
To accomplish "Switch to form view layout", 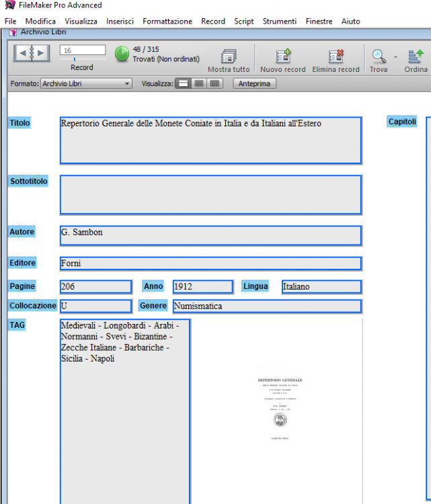I will 182,83.
